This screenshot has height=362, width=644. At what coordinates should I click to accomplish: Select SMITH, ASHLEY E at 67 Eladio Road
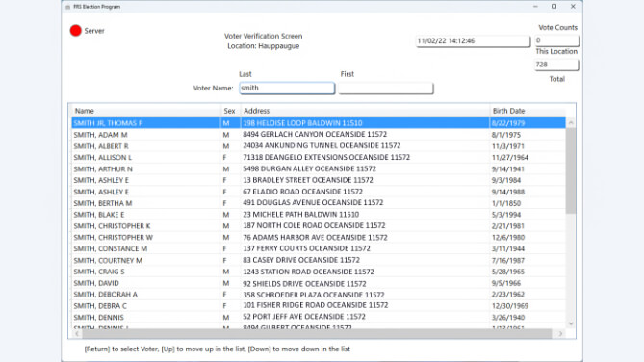tap(319, 192)
